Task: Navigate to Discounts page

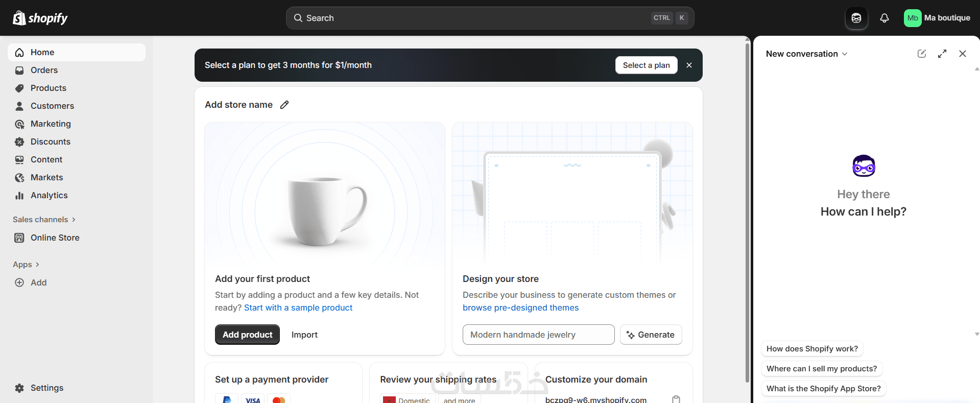Action: (x=51, y=142)
